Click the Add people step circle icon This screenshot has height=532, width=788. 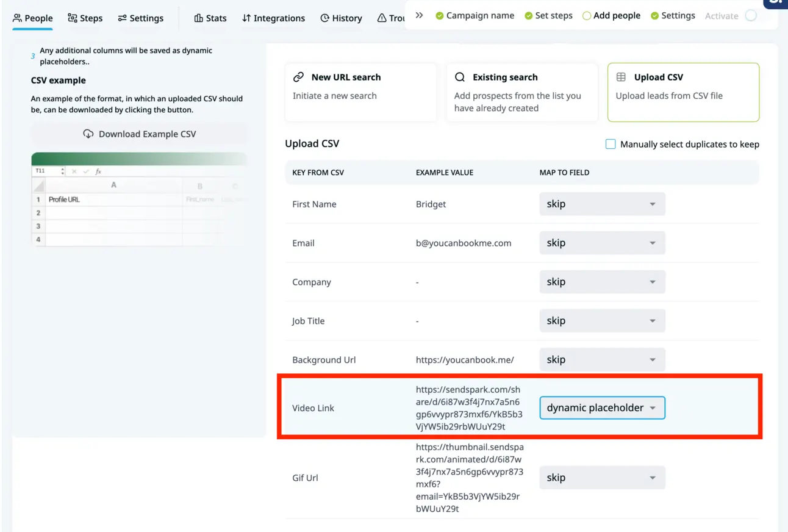coord(587,16)
